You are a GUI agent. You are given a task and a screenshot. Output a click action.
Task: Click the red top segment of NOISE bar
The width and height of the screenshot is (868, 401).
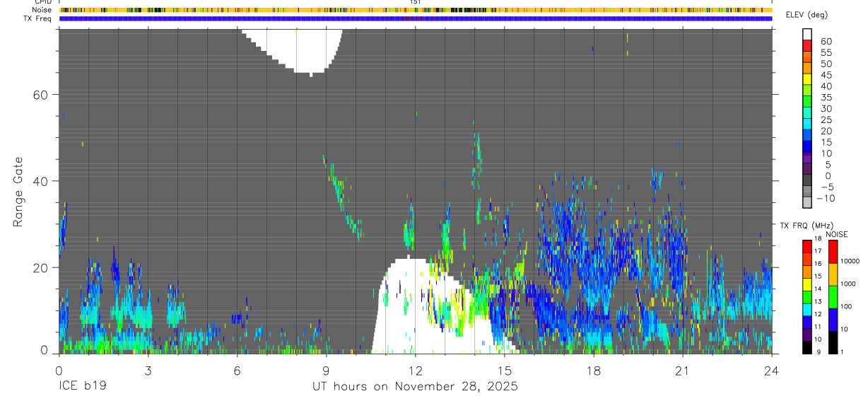[833, 252]
